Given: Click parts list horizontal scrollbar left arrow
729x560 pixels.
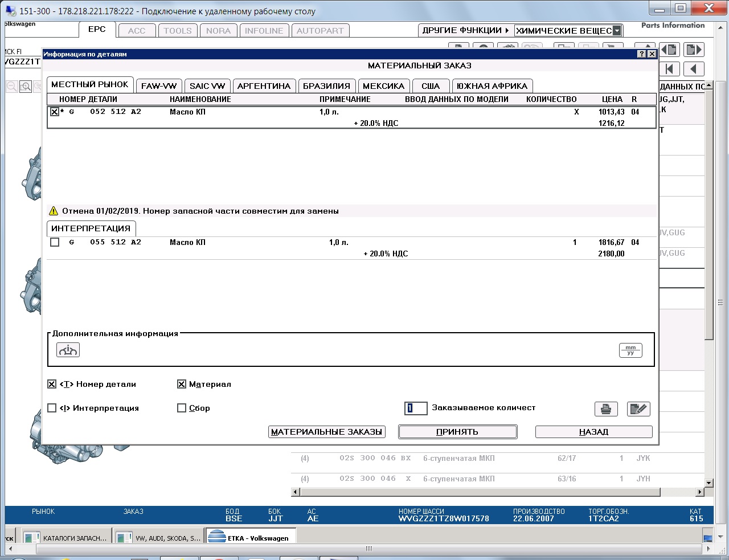Looking at the screenshot, I should click(295, 492).
